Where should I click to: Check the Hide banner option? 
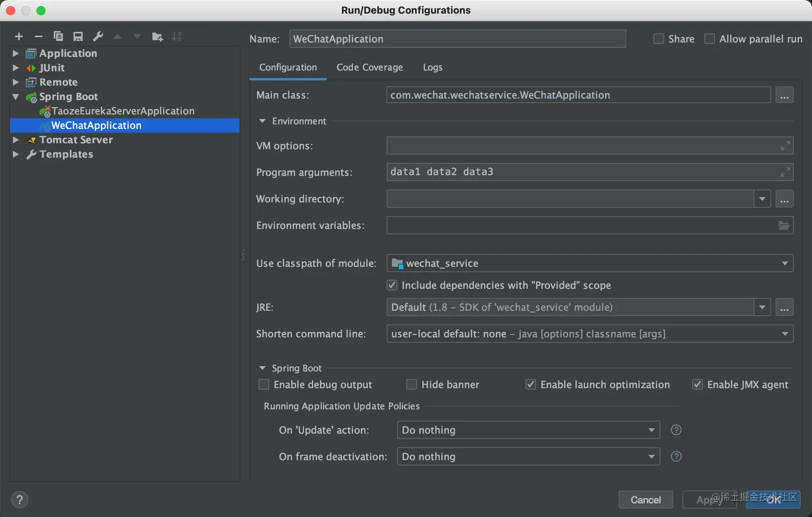pos(412,384)
